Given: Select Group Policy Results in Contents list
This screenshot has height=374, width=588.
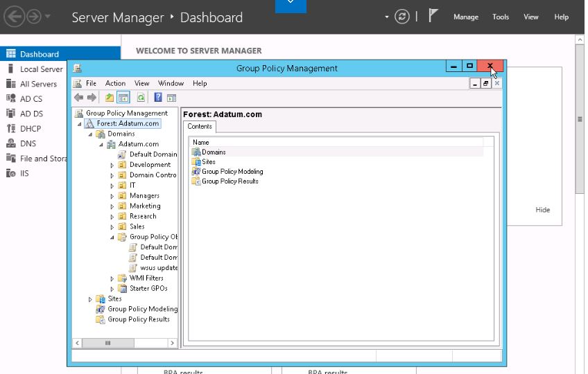Looking at the screenshot, I should click(230, 181).
